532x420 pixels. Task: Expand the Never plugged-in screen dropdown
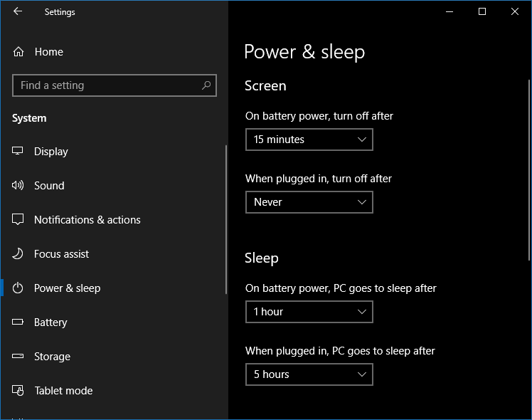coord(309,202)
